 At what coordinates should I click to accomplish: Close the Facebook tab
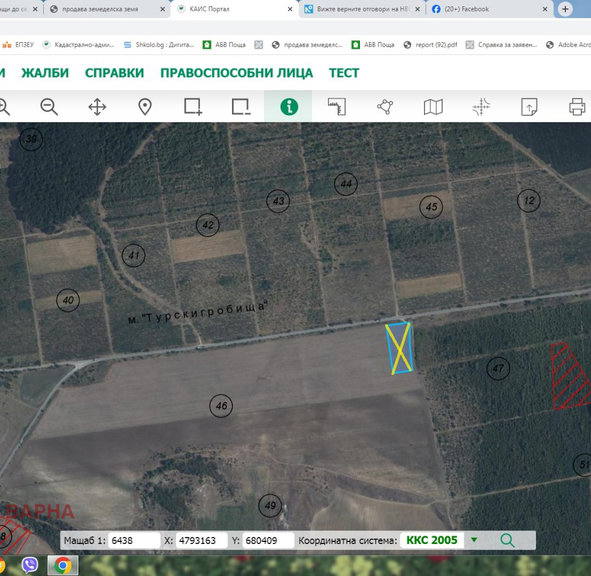(x=545, y=9)
